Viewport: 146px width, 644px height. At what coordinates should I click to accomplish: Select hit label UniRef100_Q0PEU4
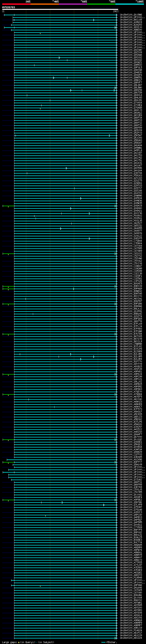tap(131, 198)
